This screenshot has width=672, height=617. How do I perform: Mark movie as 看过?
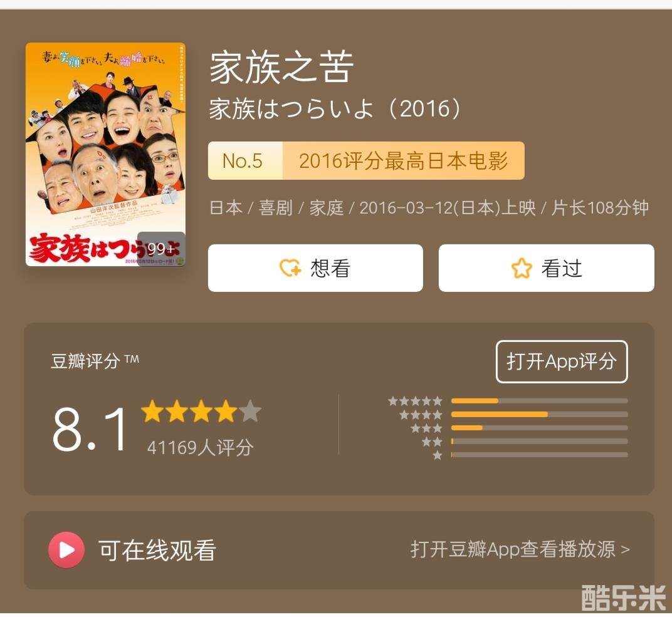(547, 268)
